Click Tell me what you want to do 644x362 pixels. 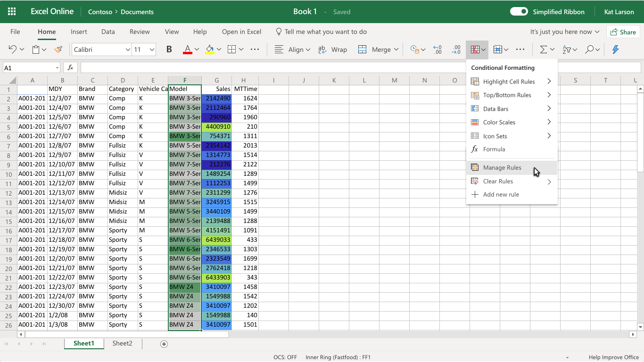click(321, 32)
